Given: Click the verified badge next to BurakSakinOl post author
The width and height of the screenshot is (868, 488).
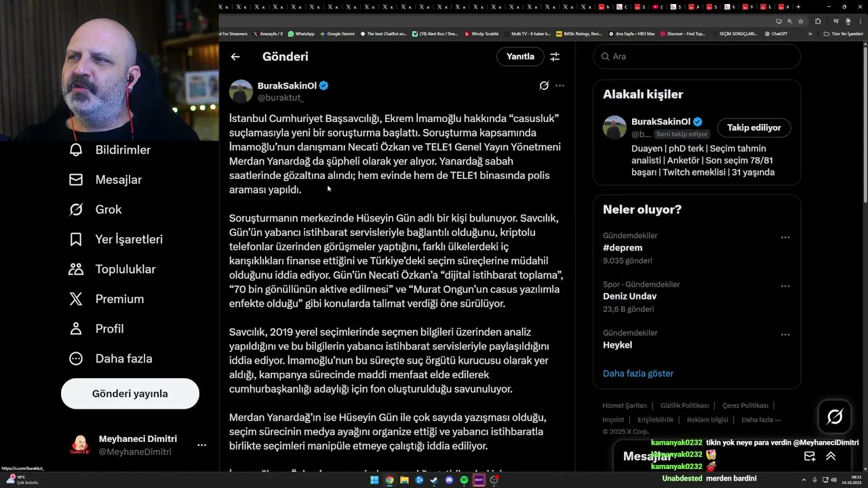Looking at the screenshot, I should 324,85.
